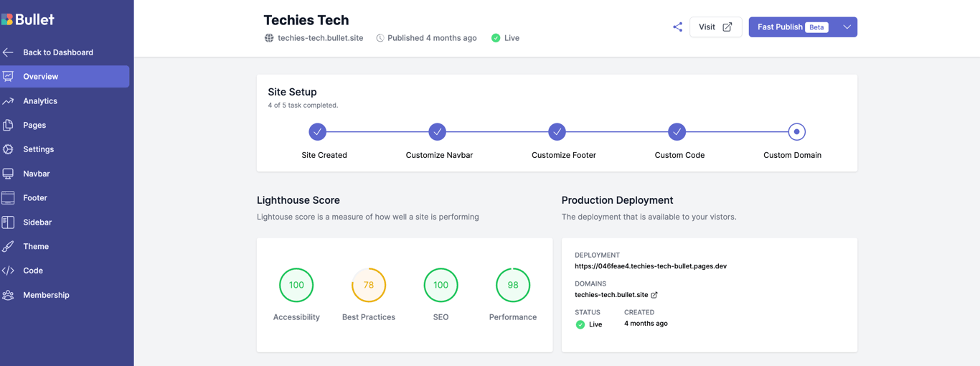Click the Theme paintbrush icon
Viewport: 980px width, 366px height.
pos(8,246)
